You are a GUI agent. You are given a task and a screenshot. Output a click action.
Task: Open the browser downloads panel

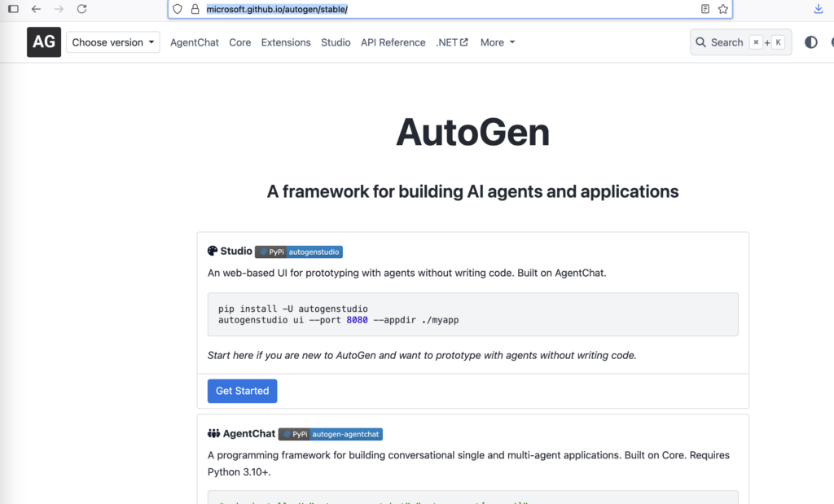click(818, 9)
